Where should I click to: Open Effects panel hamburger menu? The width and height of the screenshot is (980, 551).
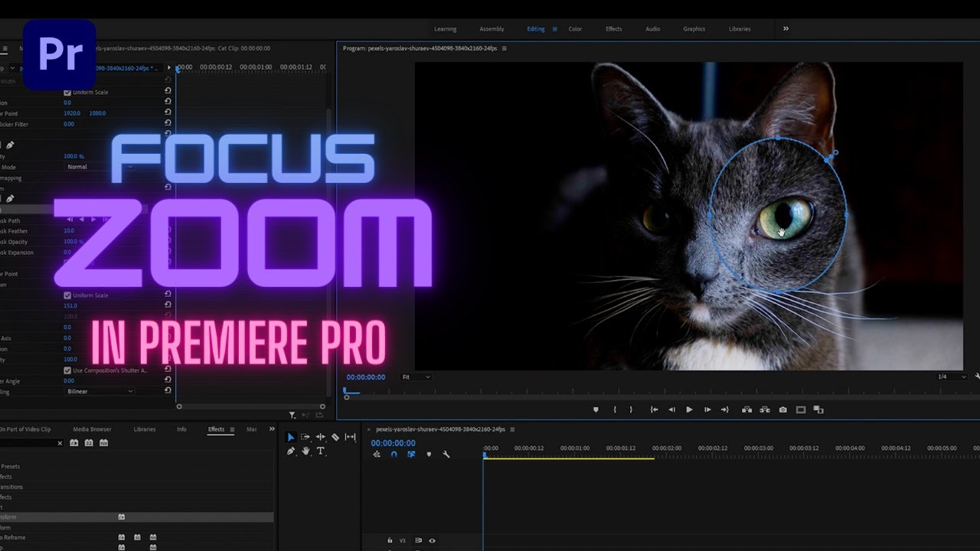(232, 429)
